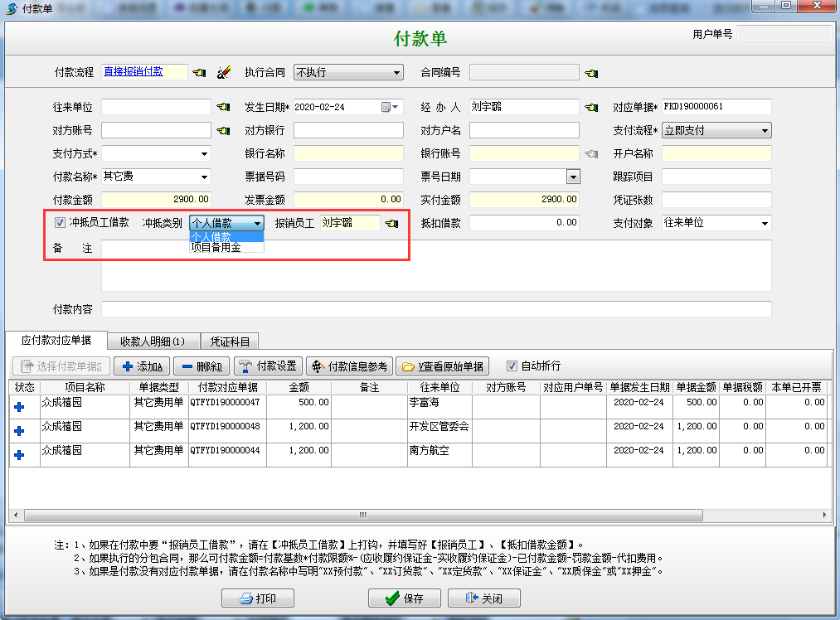Viewport: 840px width, 620px height.
Task: Click the yellow hand icon beside 经办人
Action: pos(590,107)
